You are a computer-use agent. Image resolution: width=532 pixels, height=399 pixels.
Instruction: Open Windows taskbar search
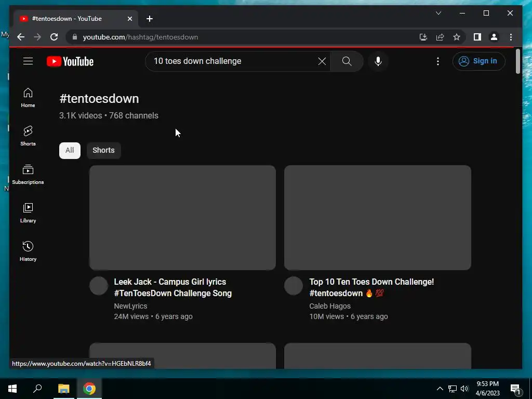(x=37, y=389)
